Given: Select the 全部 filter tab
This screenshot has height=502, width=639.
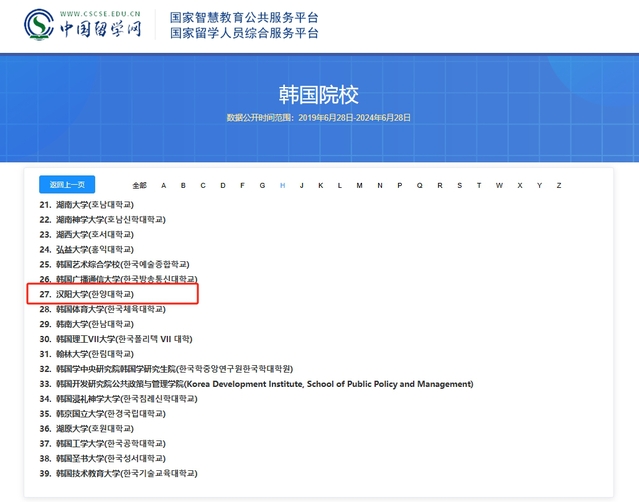Looking at the screenshot, I should coord(139,185).
